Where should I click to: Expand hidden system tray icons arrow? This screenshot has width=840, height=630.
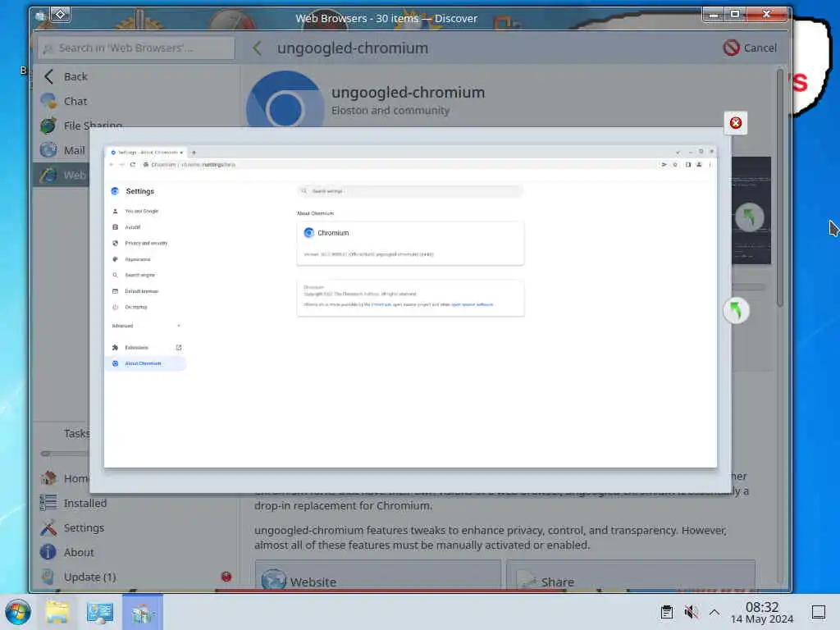pos(714,612)
